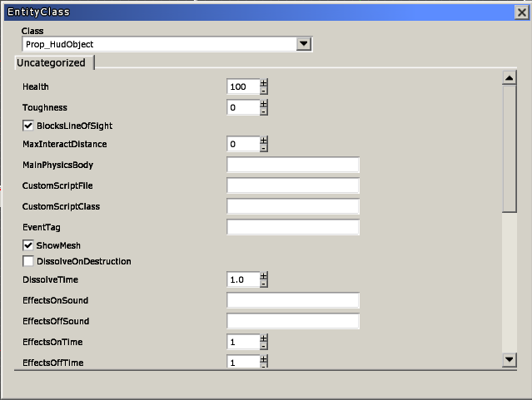Click the MainPhysicsBody text field
The image size is (532, 400).
pyautogui.click(x=292, y=165)
